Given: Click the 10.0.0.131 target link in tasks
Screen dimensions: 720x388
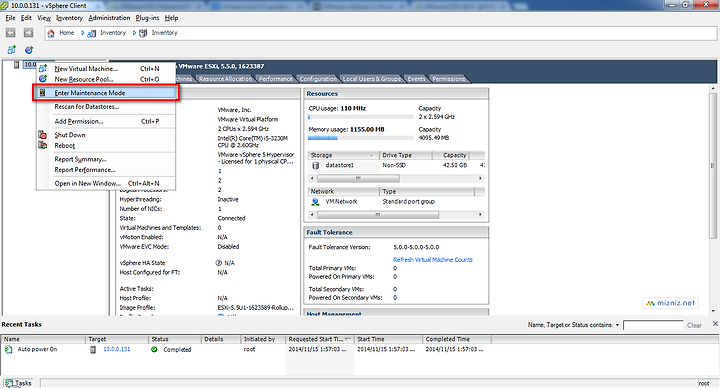Looking at the screenshot, I should pyautogui.click(x=117, y=349).
